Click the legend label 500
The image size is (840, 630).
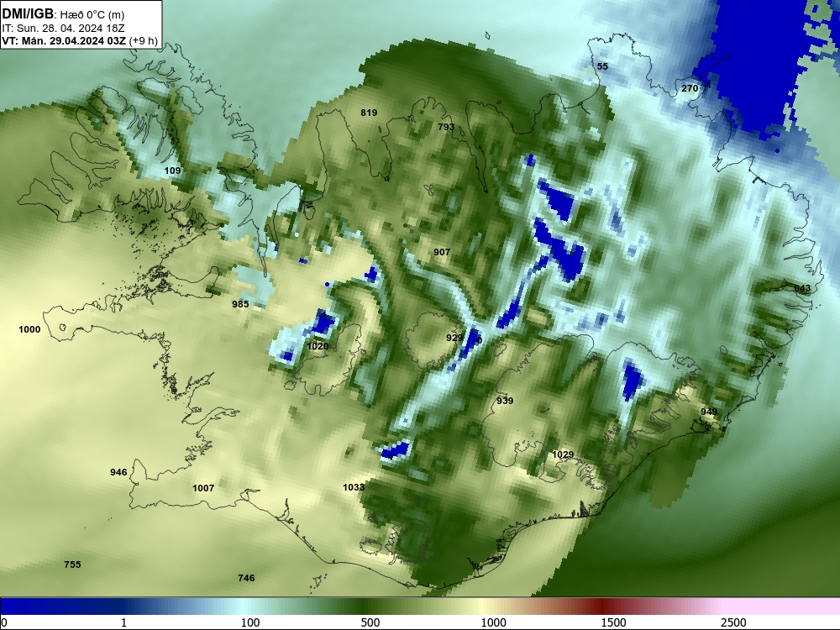(370, 622)
